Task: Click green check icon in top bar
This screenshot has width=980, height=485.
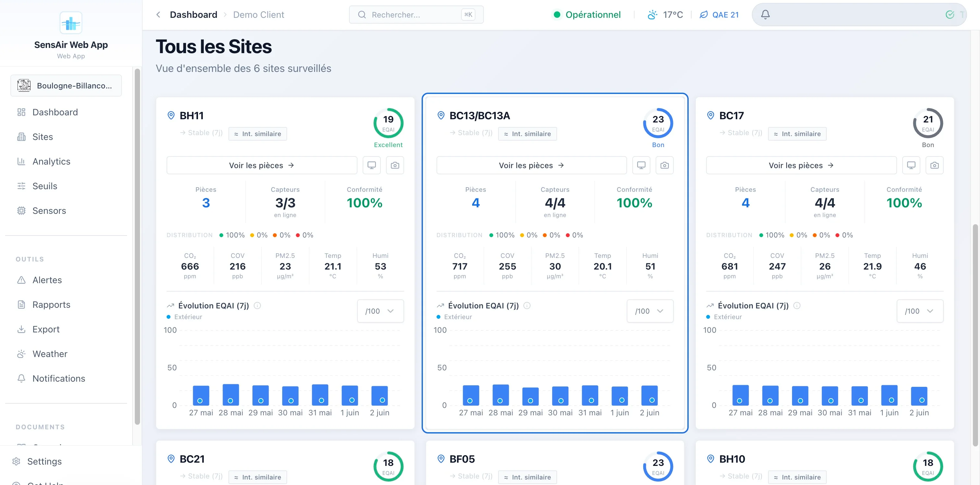Action: pos(950,15)
